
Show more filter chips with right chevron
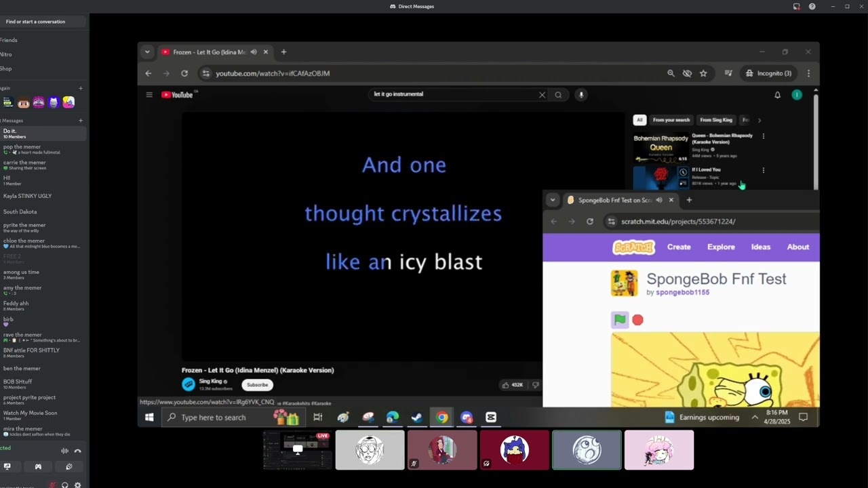759,120
